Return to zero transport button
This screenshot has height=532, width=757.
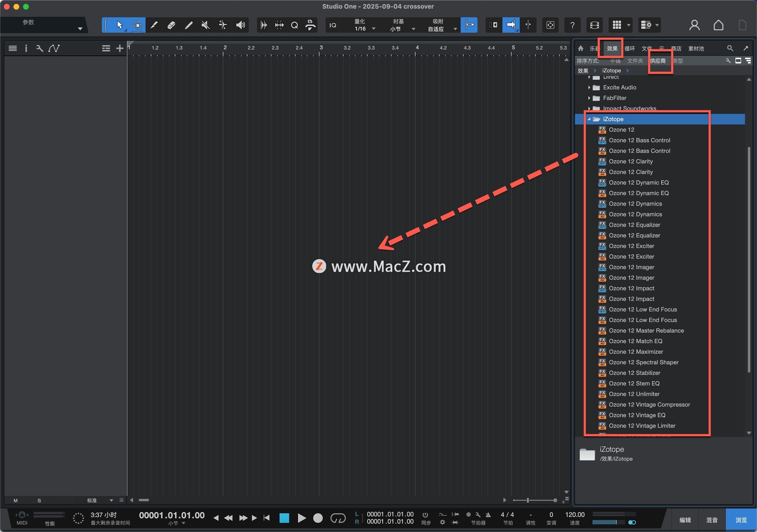267,518
